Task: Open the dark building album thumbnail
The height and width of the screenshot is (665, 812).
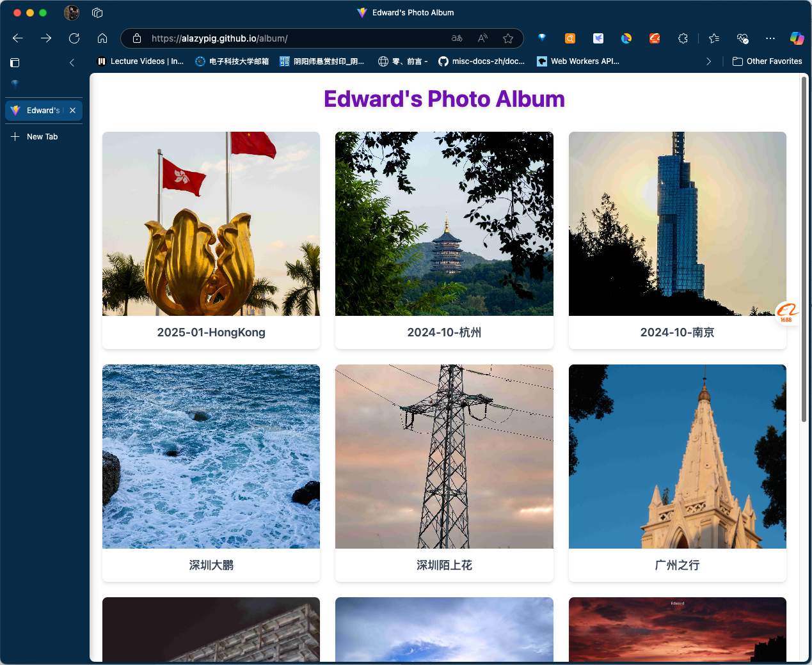Action: (x=211, y=629)
